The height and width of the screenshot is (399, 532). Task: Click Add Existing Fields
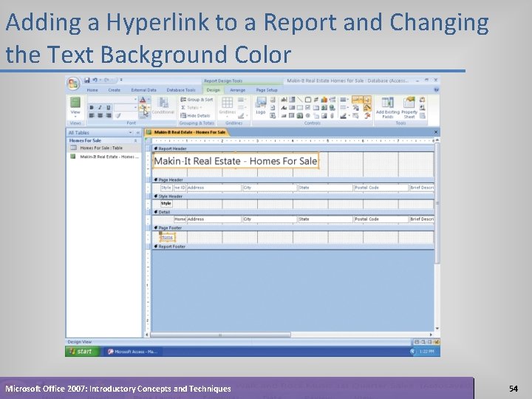(x=388, y=108)
